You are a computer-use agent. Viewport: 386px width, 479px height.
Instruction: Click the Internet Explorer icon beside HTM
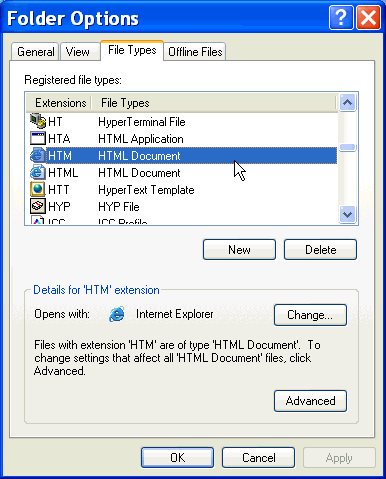pos(38,155)
